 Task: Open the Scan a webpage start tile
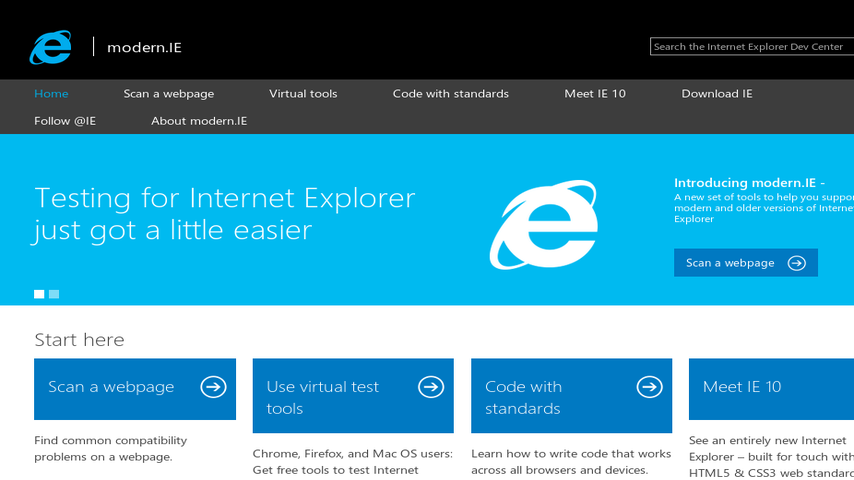(135, 389)
